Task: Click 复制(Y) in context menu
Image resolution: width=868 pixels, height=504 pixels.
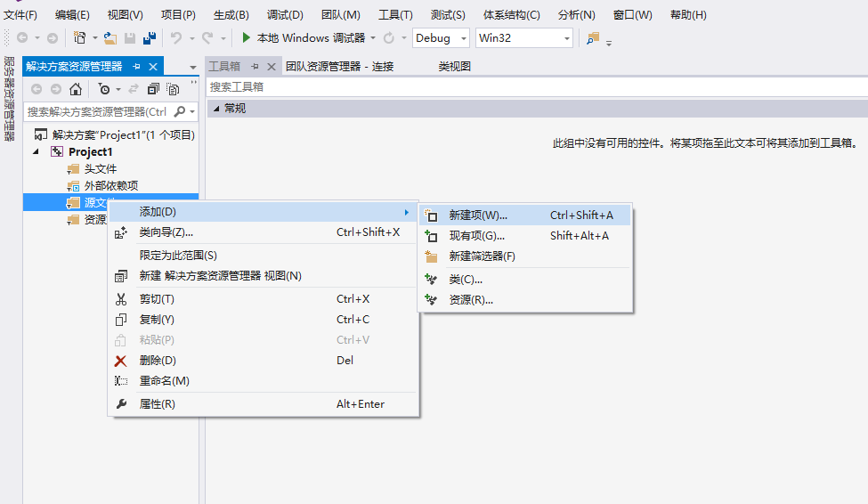Action: [x=263, y=320]
